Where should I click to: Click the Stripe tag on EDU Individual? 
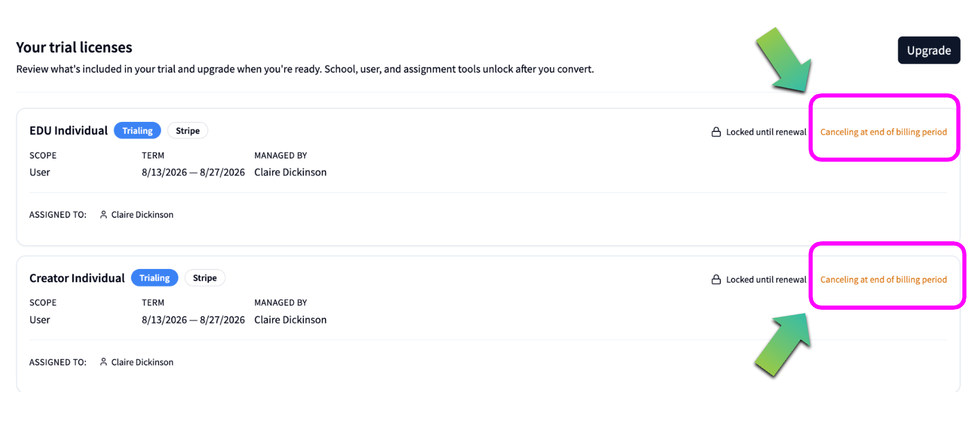click(x=187, y=131)
